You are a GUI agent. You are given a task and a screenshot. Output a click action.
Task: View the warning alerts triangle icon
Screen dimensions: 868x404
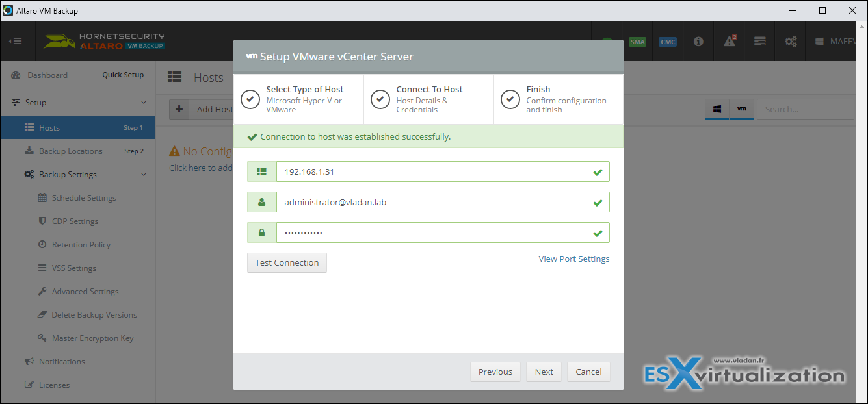click(x=730, y=41)
